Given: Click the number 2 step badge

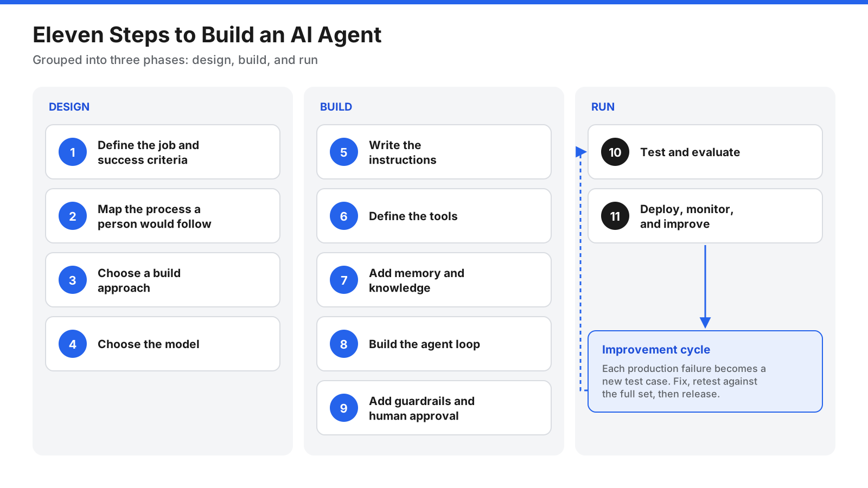Looking at the screenshot, I should (x=73, y=216).
